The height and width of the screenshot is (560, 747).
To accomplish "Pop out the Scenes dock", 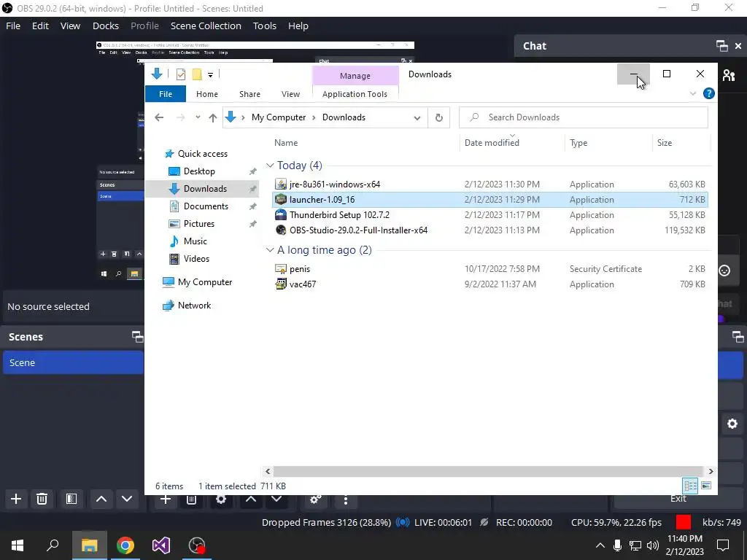I will click(x=138, y=337).
